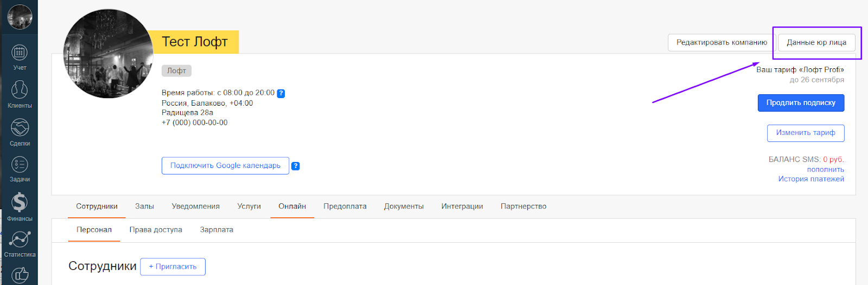The image size is (868, 285).
Task: Open the Учет calendar icon in sidebar
Action: pyautogui.click(x=20, y=53)
